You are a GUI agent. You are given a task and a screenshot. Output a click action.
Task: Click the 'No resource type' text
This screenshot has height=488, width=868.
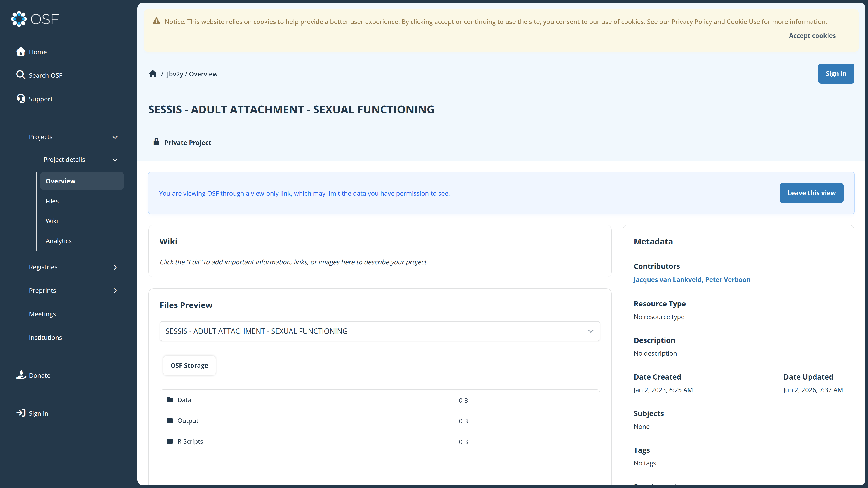tap(659, 317)
